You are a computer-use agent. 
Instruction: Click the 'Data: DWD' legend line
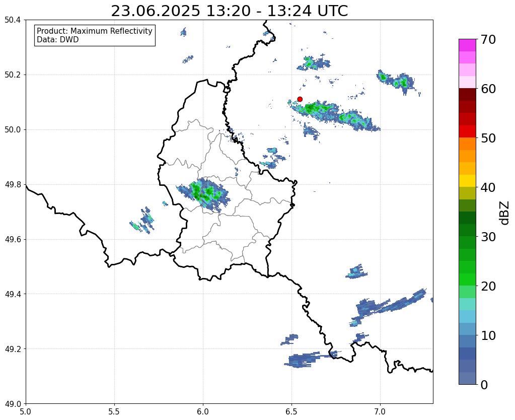point(58,40)
